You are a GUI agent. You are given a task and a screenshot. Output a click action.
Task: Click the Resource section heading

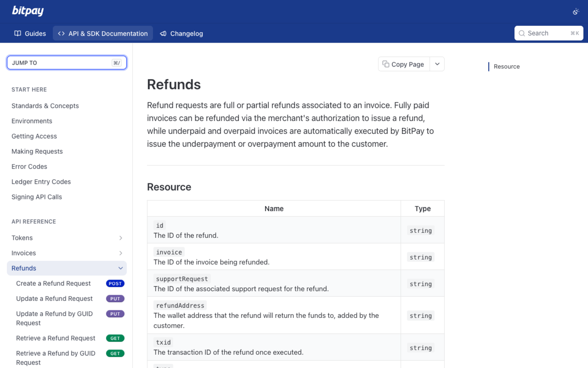tap(169, 187)
